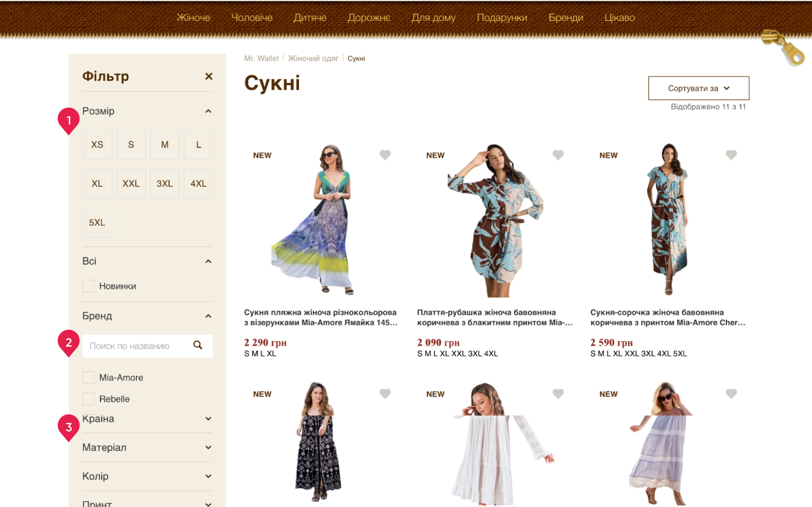Select size XXL filter button
Image resolution: width=812 pixels, height=507 pixels.
(x=131, y=184)
